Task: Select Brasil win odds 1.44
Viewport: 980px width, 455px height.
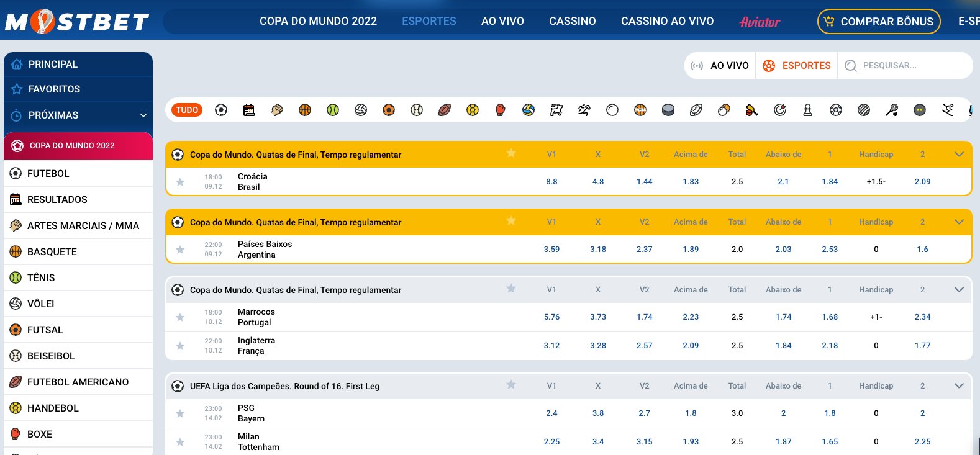Action: click(645, 182)
